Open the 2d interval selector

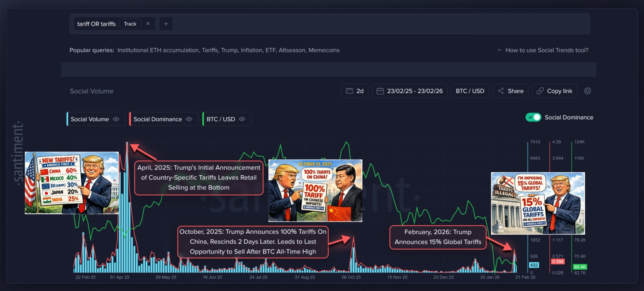click(x=355, y=91)
